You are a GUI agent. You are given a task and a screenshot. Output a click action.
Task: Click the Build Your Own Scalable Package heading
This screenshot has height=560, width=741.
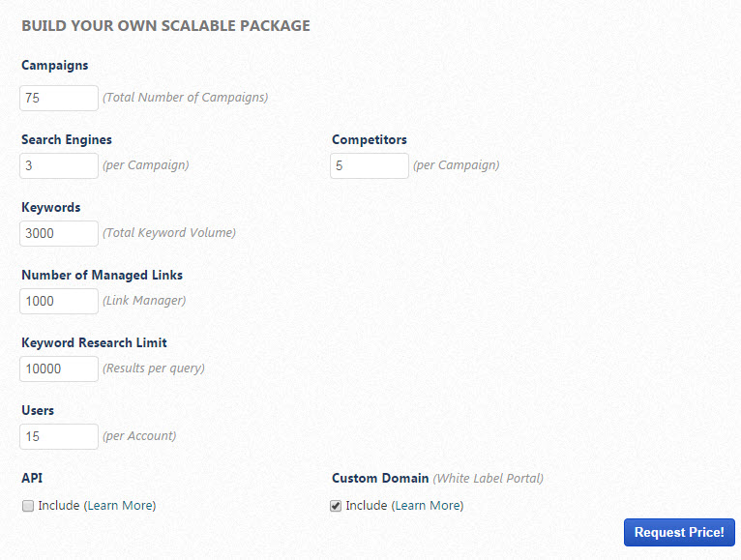click(x=165, y=26)
